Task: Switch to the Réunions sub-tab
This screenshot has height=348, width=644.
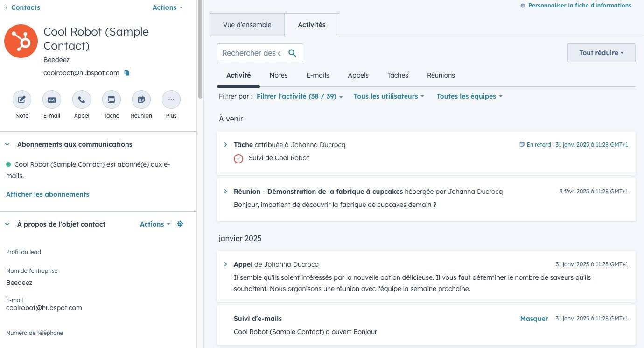Action: pos(441,75)
